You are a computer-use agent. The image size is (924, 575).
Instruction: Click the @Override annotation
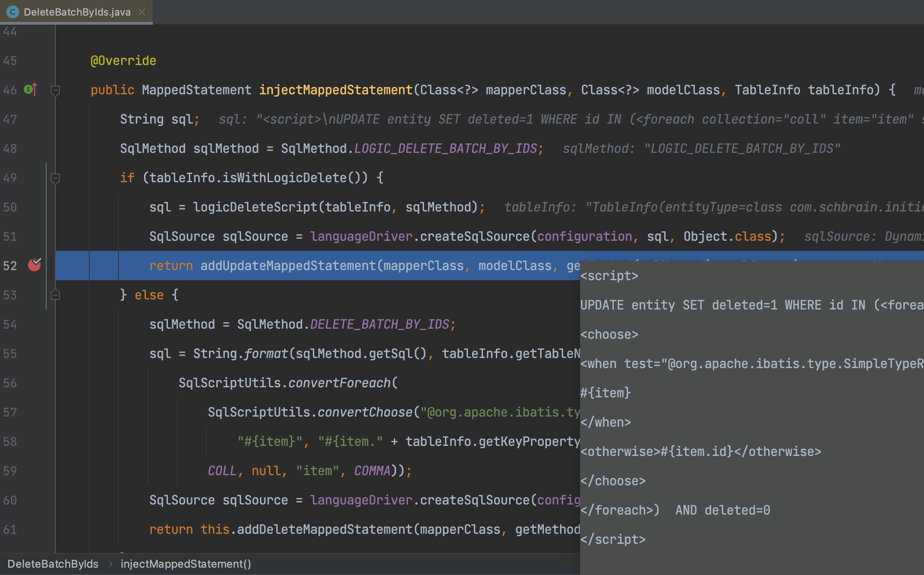pos(124,61)
